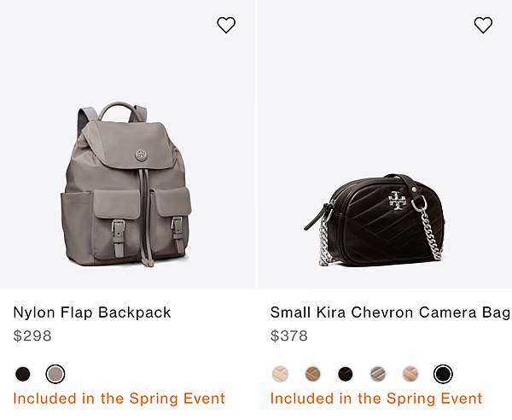Open the Spring Event link under the backpack

pyautogui.click(x=119, y=399)
